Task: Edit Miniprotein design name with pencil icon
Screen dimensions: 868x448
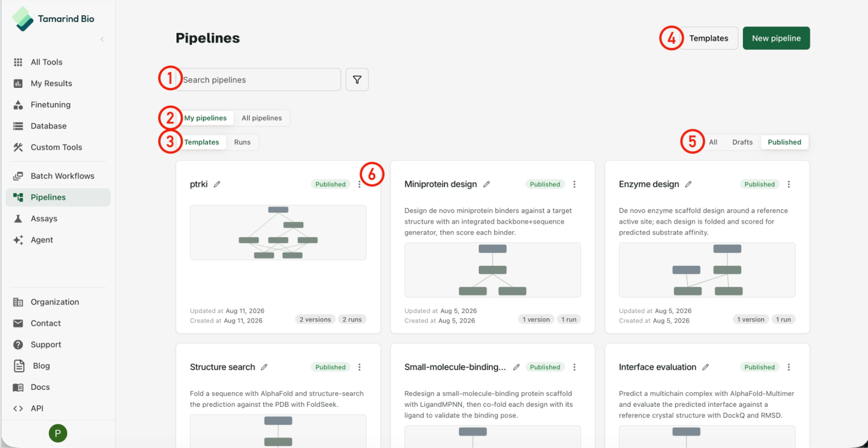Action: tap(487, 184)
